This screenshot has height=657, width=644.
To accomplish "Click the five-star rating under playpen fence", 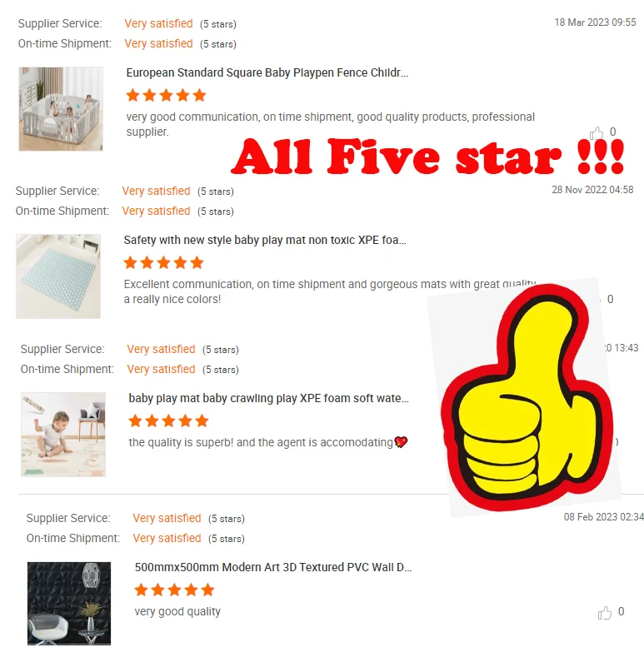I will [166, 95].
